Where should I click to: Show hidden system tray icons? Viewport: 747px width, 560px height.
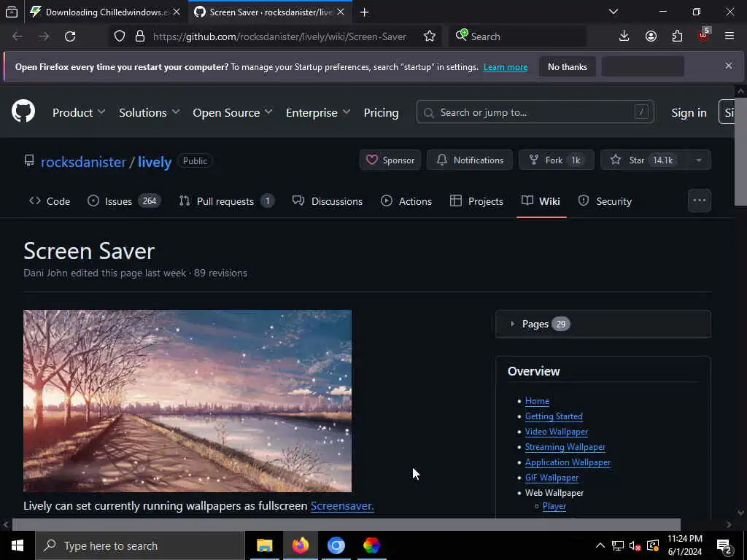pos(600,545)
